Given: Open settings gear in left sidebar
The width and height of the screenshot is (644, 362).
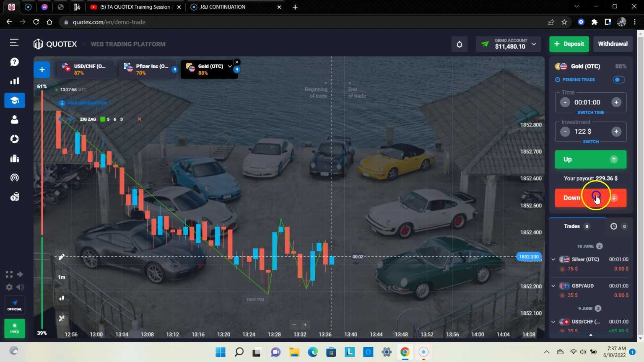Looking at the screenshot, I should tap(9, 287).
